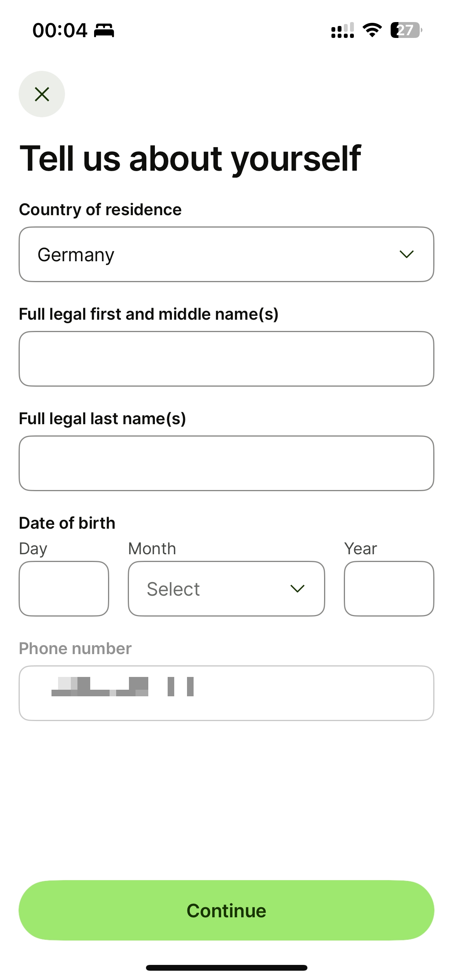Tap the cellular signal bars icon
The height and width of the screenshot is (980, 453).
click(x=343, y=30)
